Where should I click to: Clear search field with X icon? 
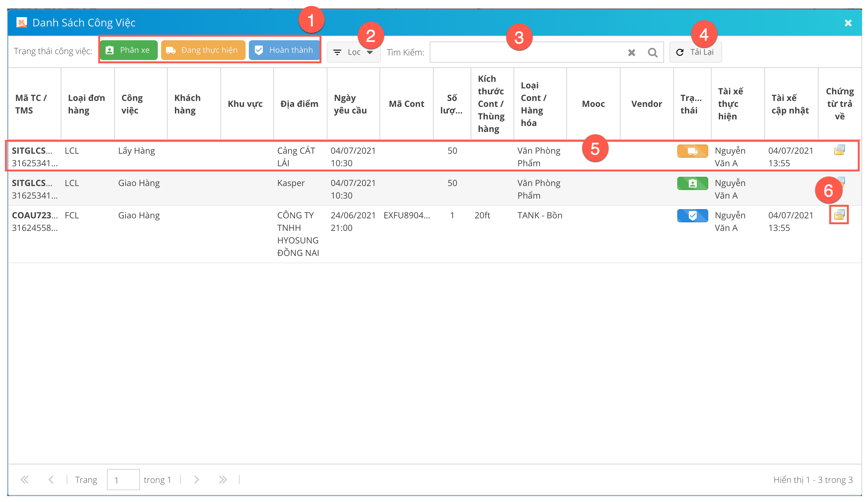(x=631, y=52)
